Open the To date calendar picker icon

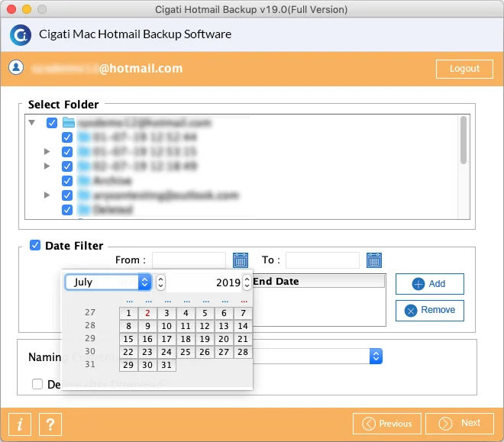(x=374, y=260)
